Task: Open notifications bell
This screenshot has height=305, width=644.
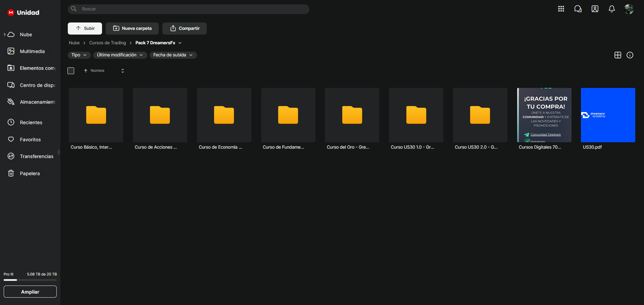Action: (x=611, y=9)
